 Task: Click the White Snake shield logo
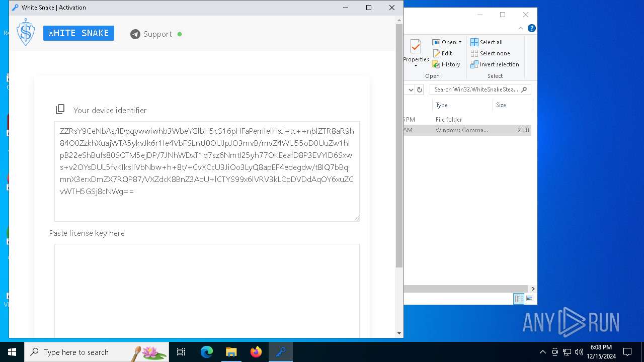click(26, 32)
